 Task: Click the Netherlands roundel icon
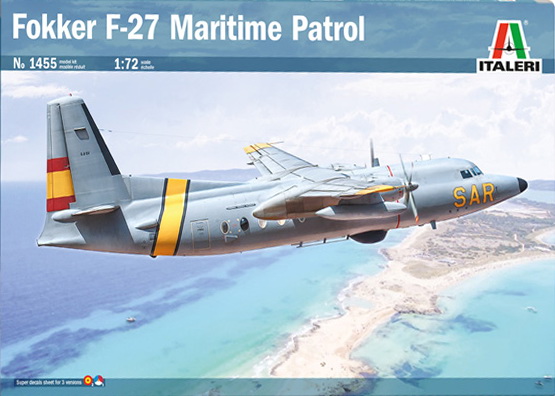(x=99, y=381)
